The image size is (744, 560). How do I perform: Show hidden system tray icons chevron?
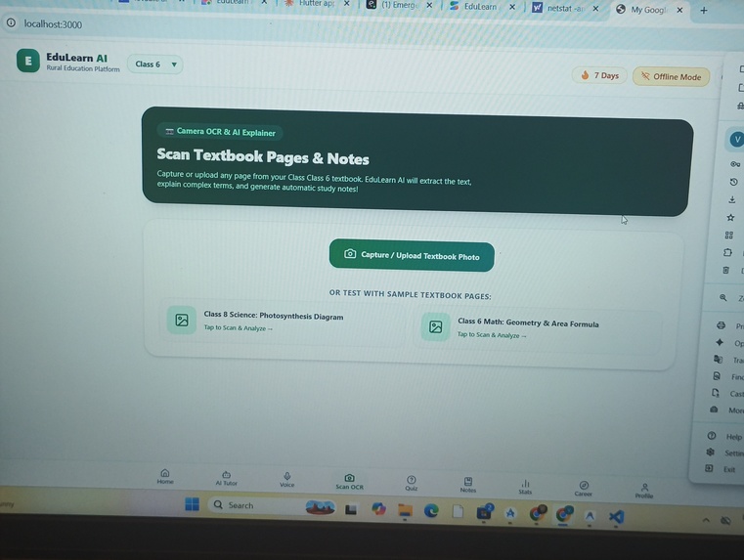pos(706,520)
